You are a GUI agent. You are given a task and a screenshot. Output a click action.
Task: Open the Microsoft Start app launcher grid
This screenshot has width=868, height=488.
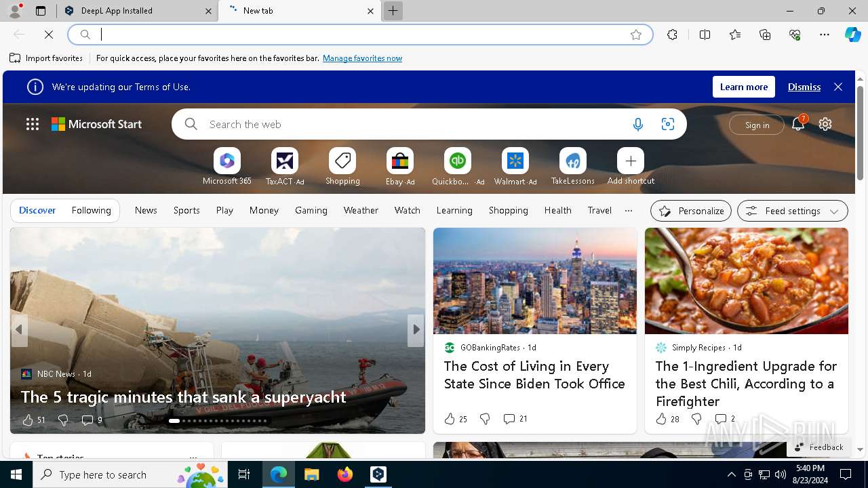(33, 124)
